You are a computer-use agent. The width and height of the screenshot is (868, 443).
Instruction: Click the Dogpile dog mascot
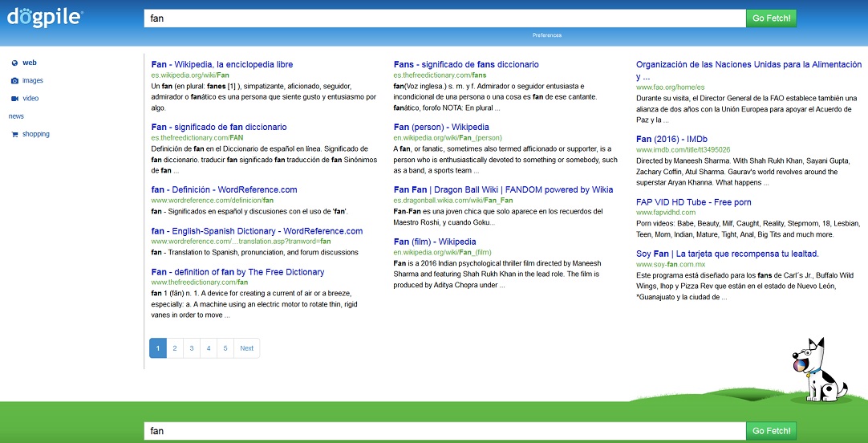821,369
